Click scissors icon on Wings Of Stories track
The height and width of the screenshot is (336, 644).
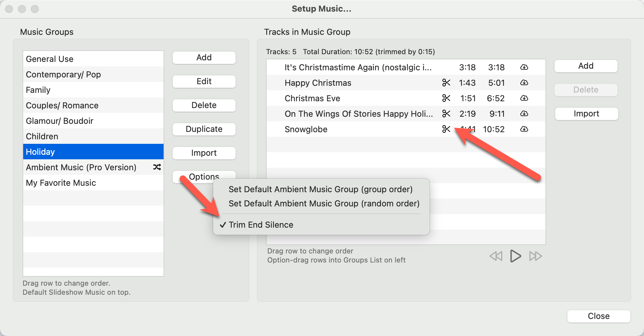[x=446, y=114]
